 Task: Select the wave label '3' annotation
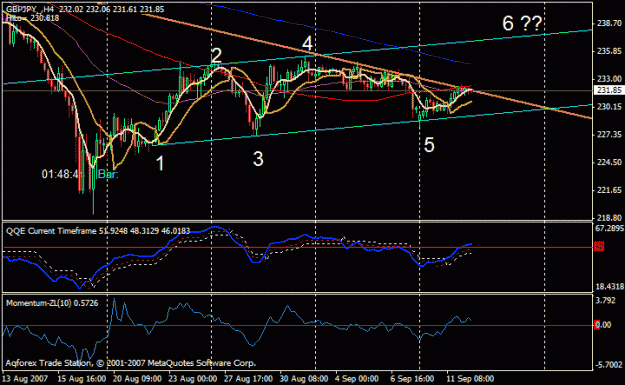[x=258, y=159]
